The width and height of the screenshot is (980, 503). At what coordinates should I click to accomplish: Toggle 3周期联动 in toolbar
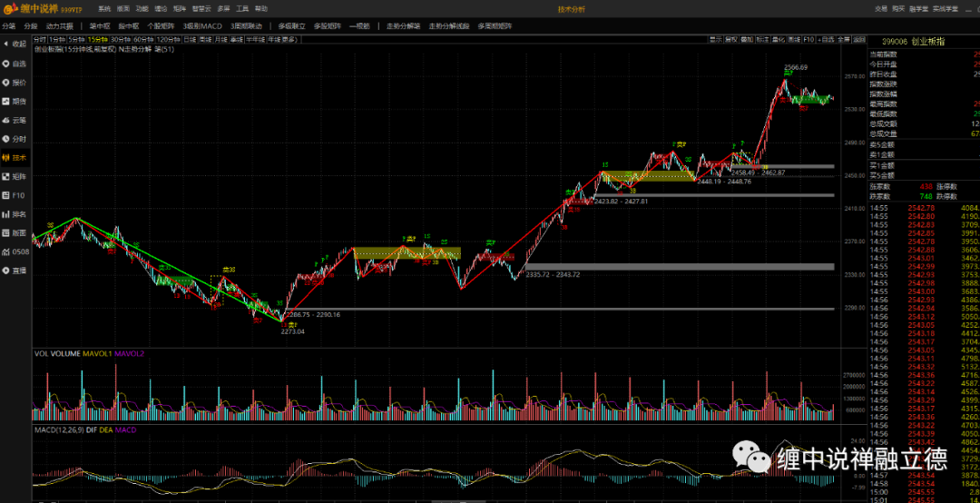tap(246, 26)
